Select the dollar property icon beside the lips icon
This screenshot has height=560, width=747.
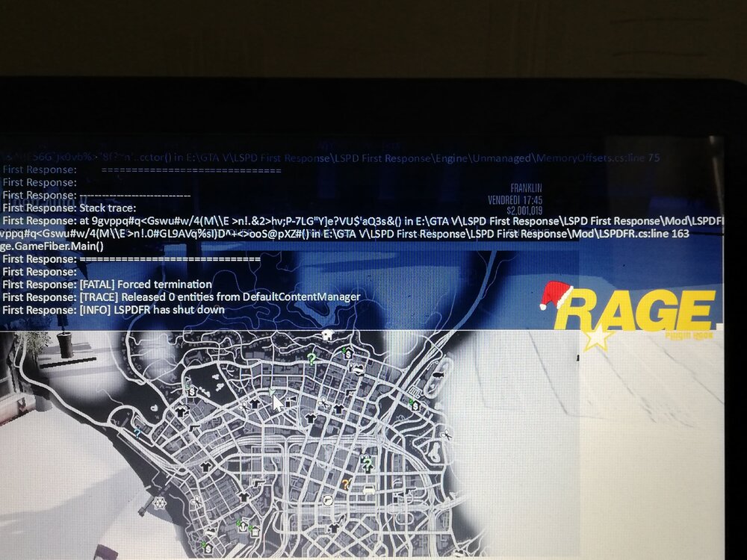pos(348,354)
